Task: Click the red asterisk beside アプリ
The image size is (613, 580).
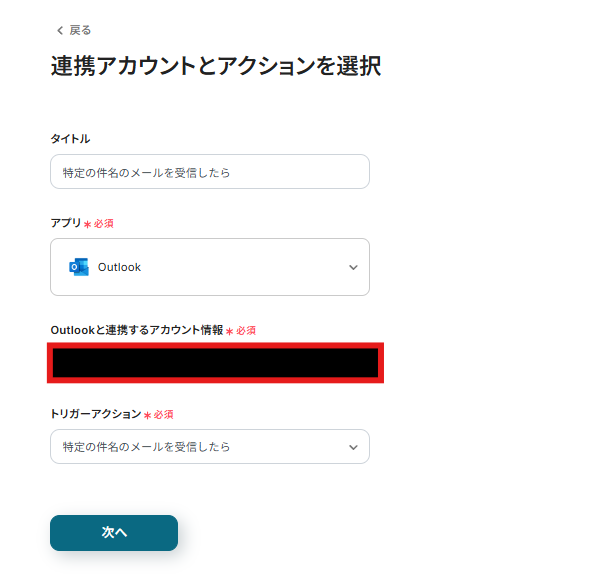Action: click(87, 224)
